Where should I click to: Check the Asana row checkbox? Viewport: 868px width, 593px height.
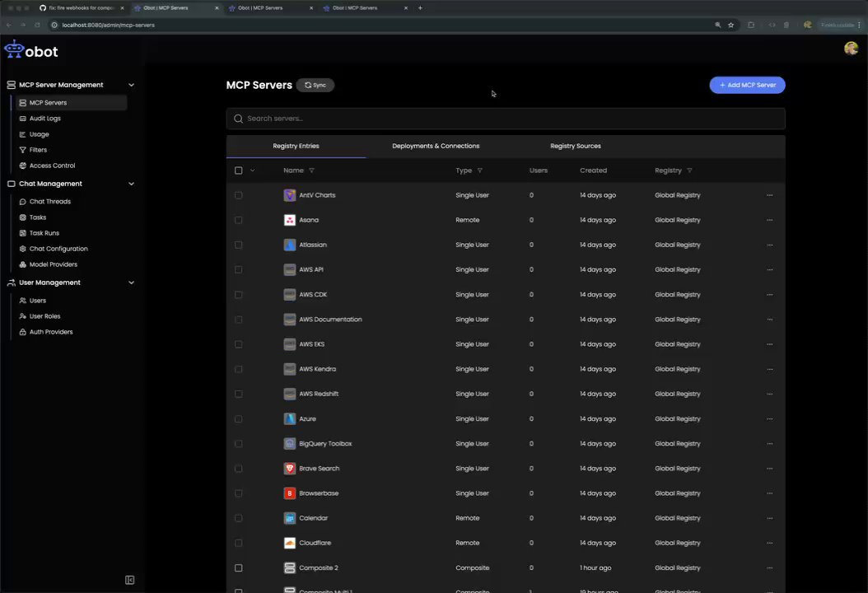(239, 220)
